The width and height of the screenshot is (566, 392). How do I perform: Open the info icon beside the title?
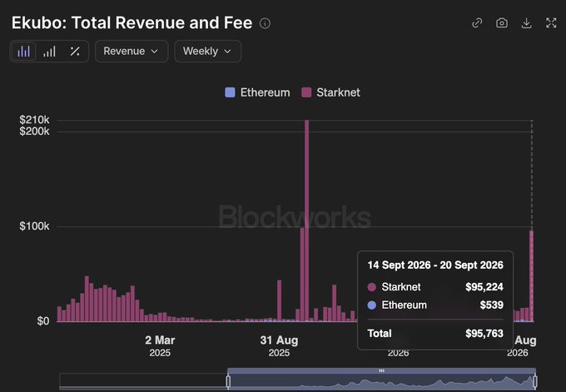[x=265, y=23]
